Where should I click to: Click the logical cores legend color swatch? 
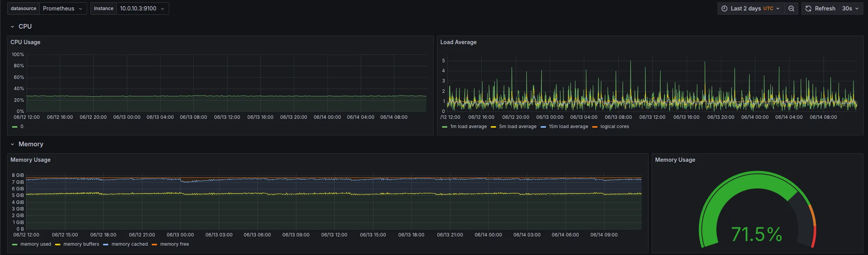click(x=595, y=127)
